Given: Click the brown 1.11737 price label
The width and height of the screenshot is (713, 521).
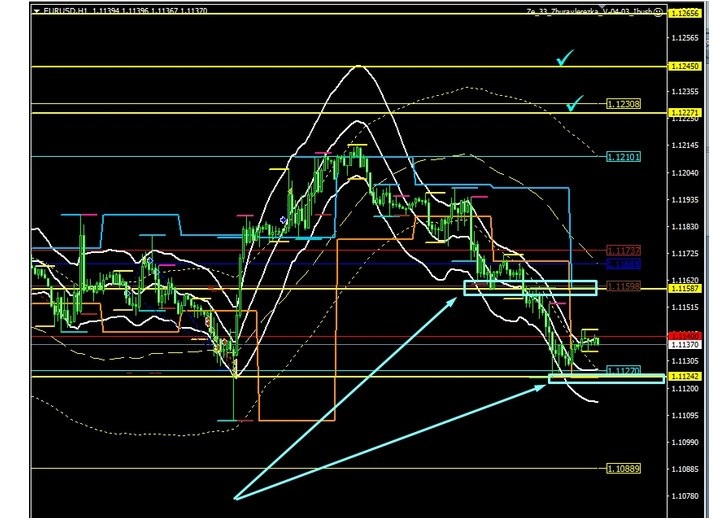Looking at the screenshot, I should click(623, 250).
